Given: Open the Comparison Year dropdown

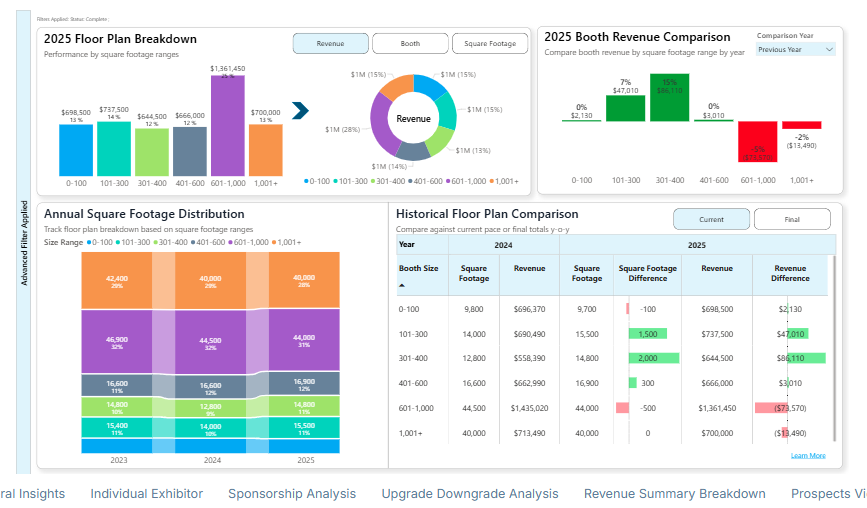Looking at the screenshot, I should [x=795, y=49].
